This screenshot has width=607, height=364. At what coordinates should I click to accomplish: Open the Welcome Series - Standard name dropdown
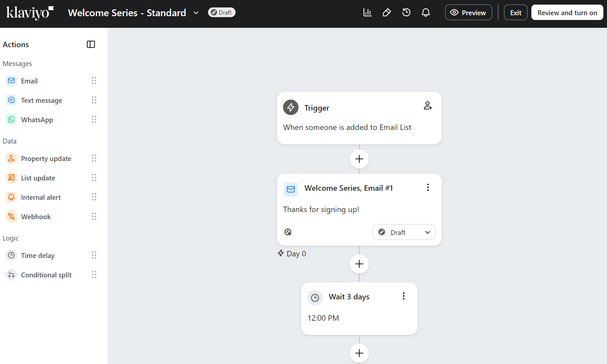tap(196, 13)
